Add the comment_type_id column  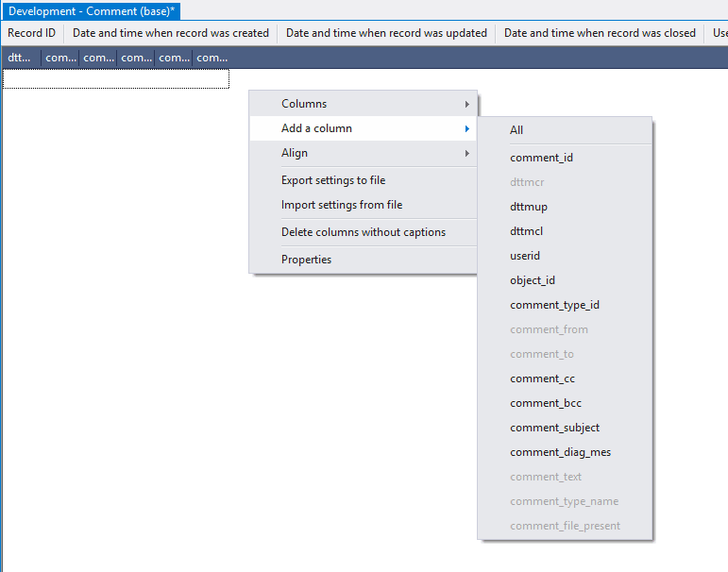554,305
